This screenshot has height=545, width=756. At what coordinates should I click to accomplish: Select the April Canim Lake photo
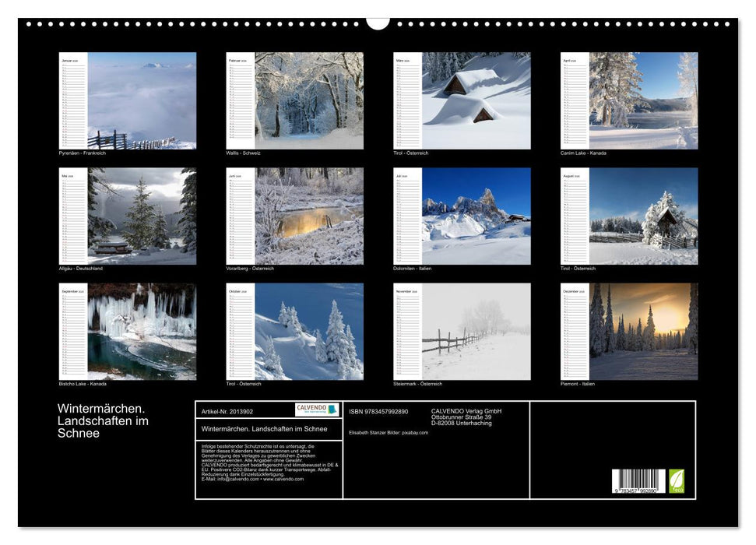(643, 100)
